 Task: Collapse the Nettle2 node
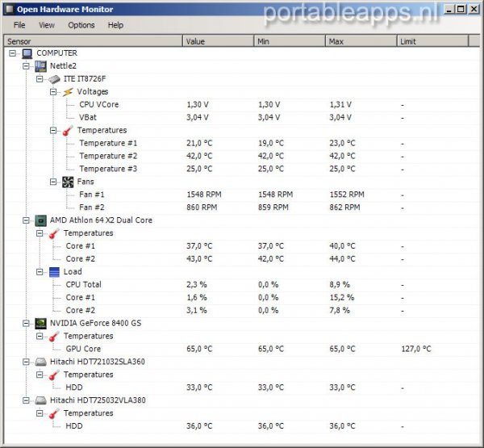tap(26, 66)
